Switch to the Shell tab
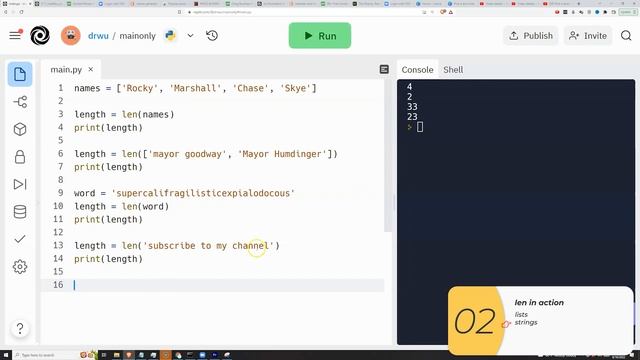The width and height of the screenshot is (640, 360). coord(453,70)
